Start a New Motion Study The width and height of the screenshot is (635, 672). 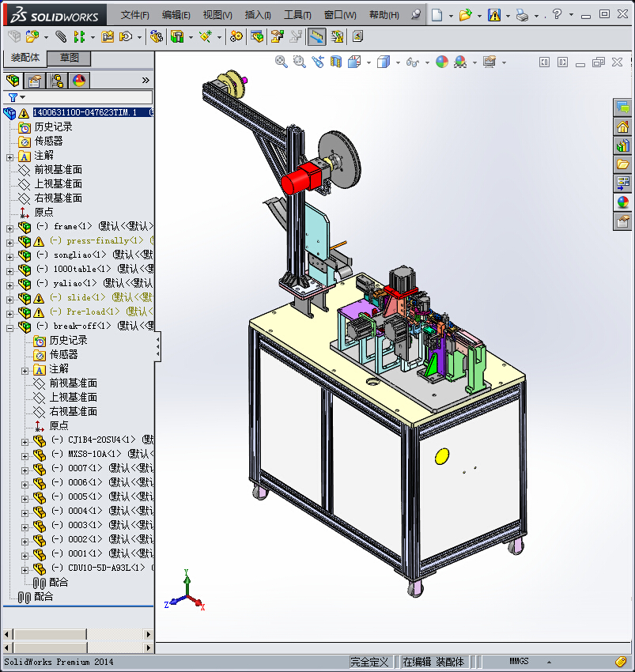click(236, 37)
